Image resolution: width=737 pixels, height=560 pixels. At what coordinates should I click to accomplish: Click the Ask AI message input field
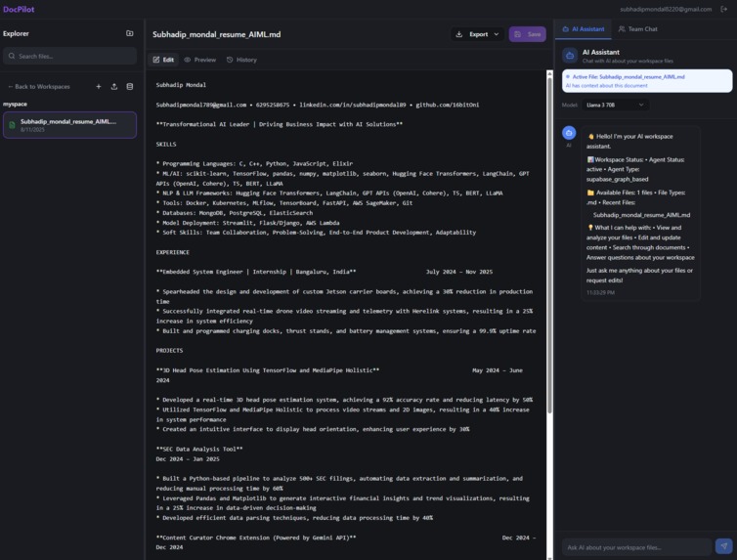tap(637, 547)
